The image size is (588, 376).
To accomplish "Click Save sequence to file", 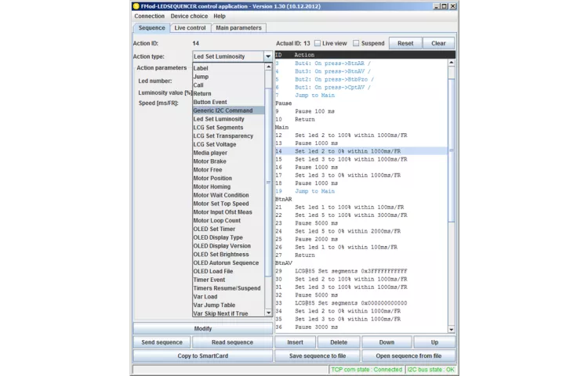I will point(318,356).
